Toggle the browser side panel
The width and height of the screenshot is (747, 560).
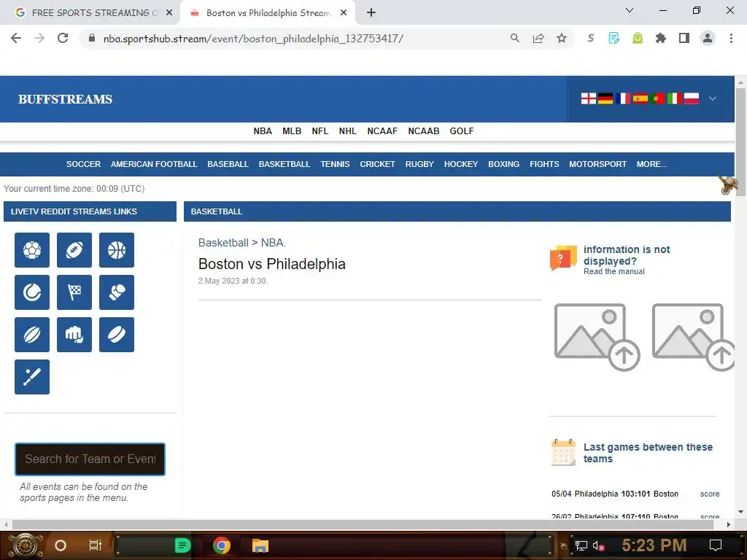coord(684,38)
